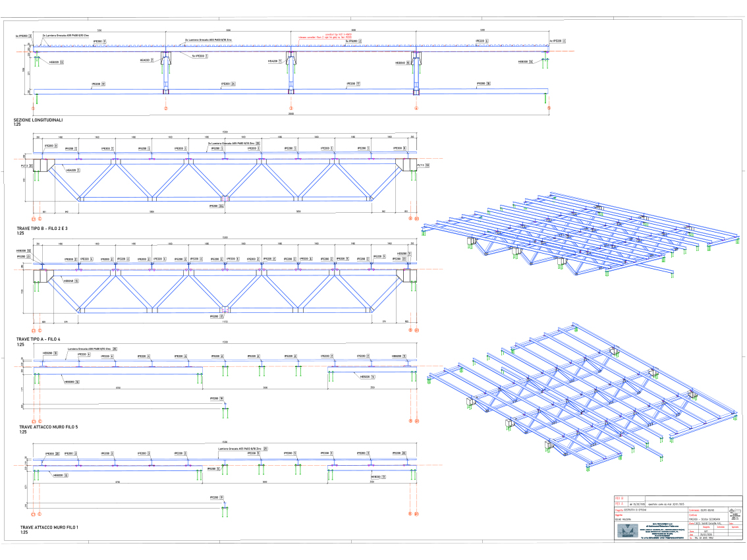The width and height of the screenshot is (747, 560).
Task: Click the Commessa field in the title block
Action: point(707,510)
